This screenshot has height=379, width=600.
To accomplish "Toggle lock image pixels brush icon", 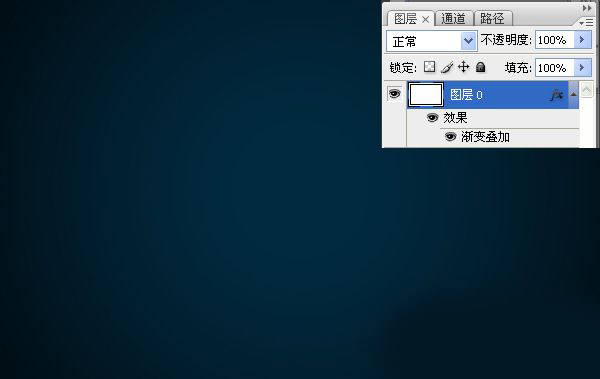I will pyautogui.click(x=447, y=67).
